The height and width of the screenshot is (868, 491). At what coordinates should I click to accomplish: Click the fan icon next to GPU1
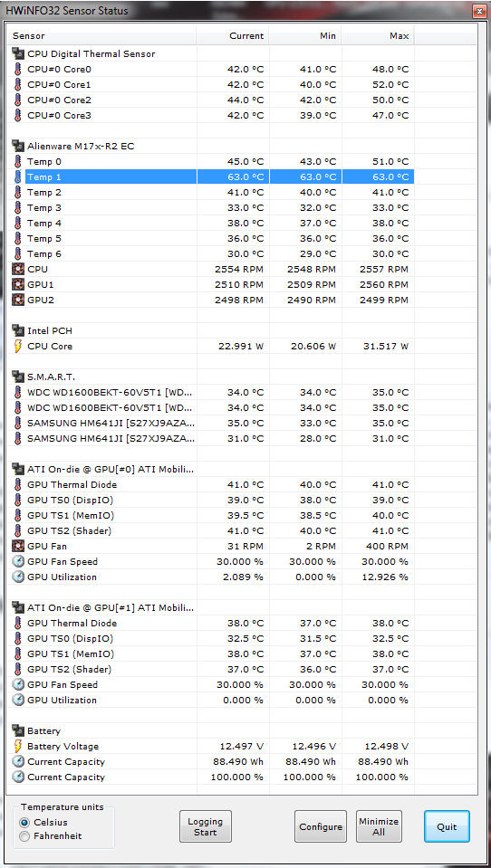18,284
